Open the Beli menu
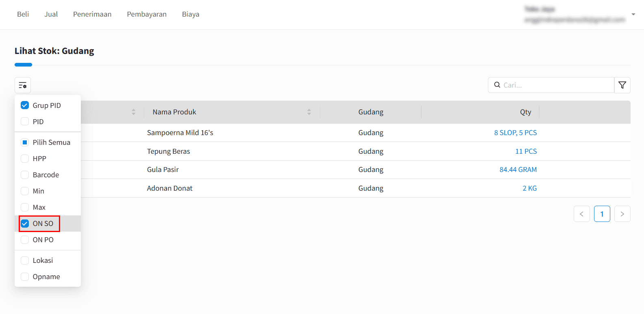 [x=23, y=14]
